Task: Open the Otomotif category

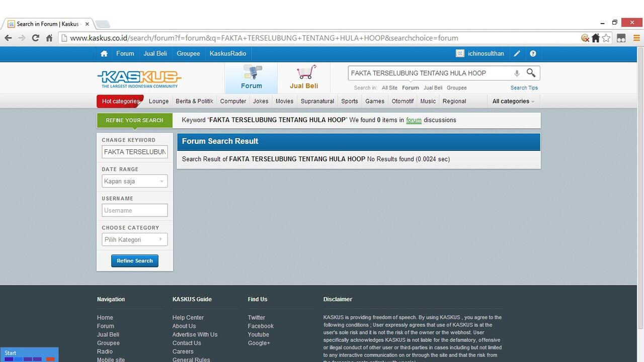Action: click(403, 101)
